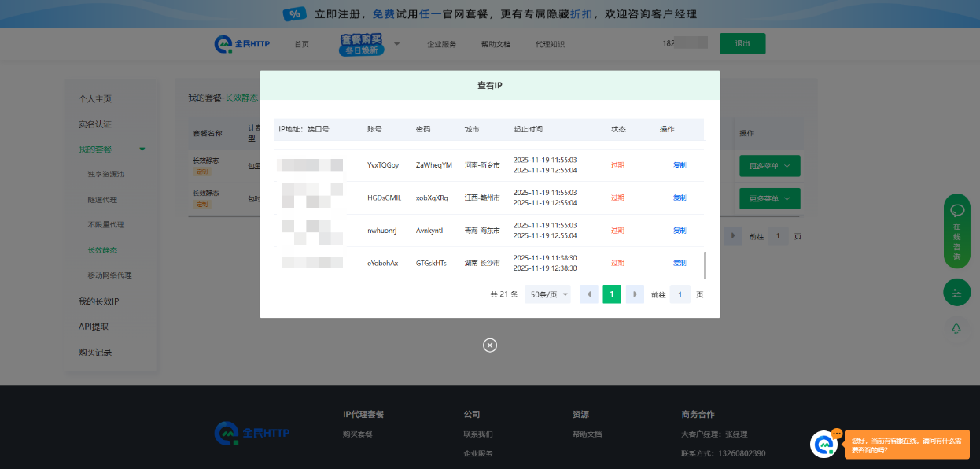Expand the 套餐购买 navigation dropdown arrow
This screenshot has width=980, height=469.
coord(397,43)
